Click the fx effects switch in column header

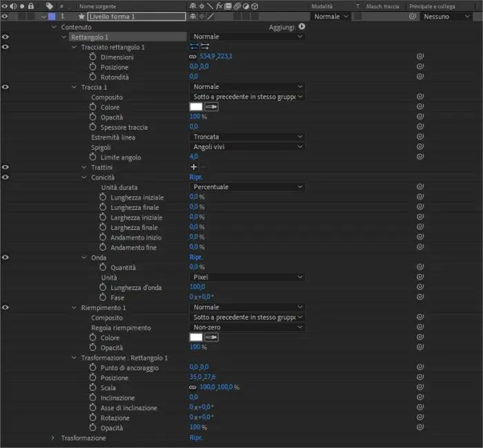click(x=219, y=6)
